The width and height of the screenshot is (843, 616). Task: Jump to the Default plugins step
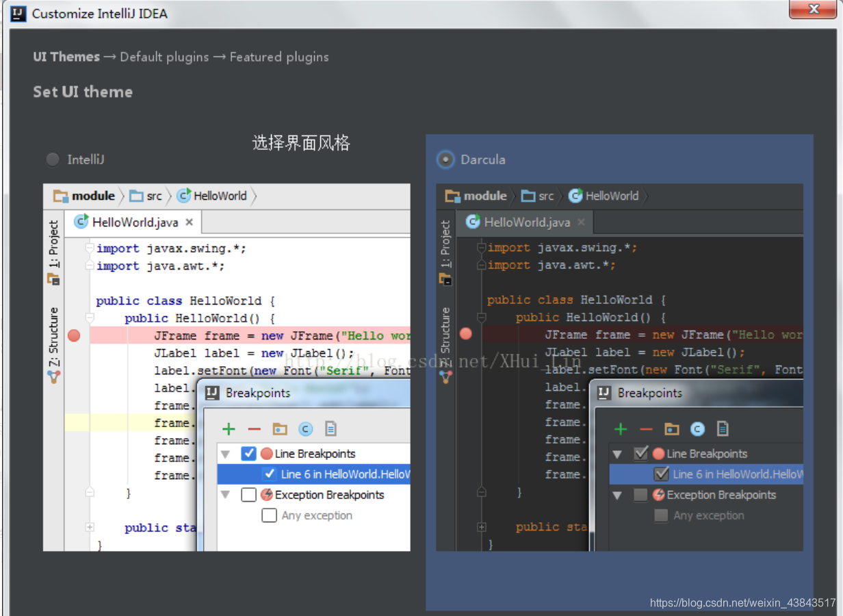click(x=164, y=57)
